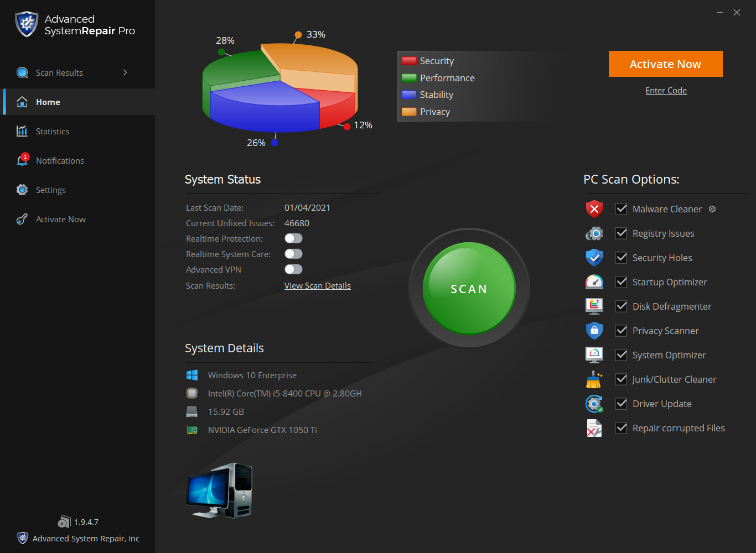Click the Security Holes shield icon

(x=594, y=257)
